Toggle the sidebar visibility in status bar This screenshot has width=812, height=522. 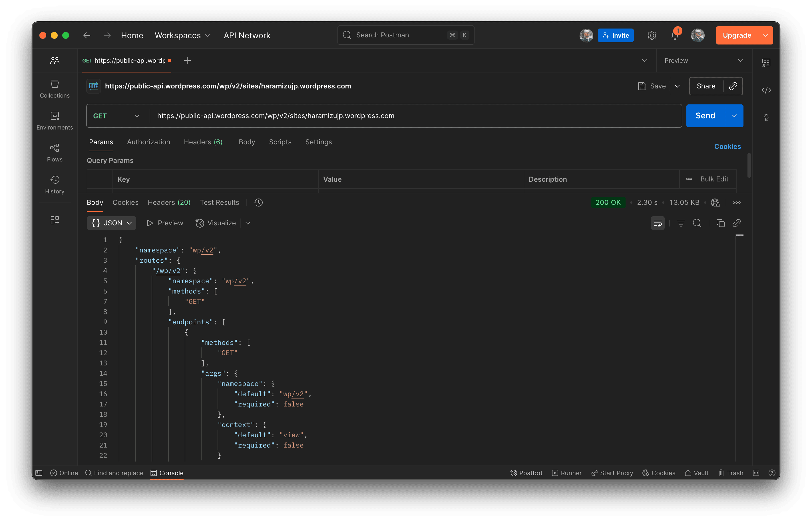(39, 473)
